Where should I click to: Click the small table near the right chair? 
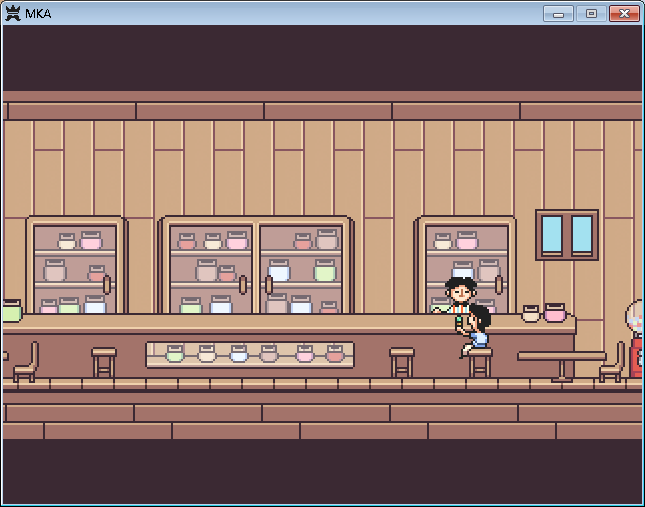561,366
